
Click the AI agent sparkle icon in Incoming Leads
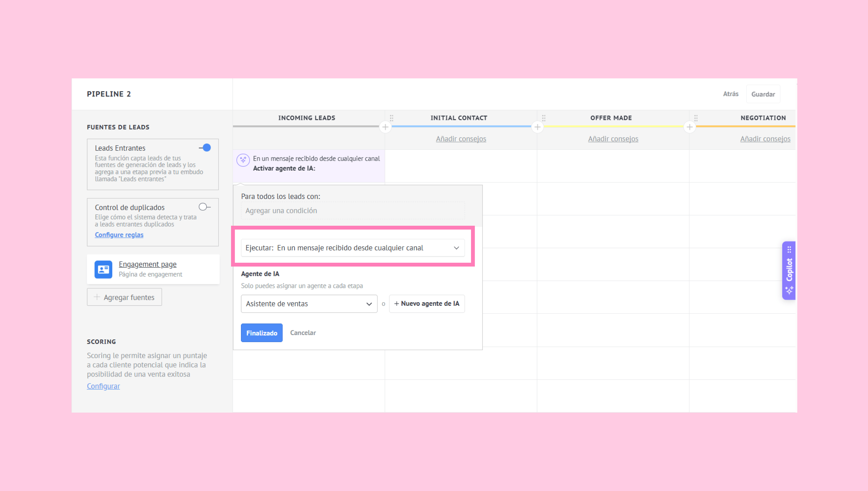243,160
